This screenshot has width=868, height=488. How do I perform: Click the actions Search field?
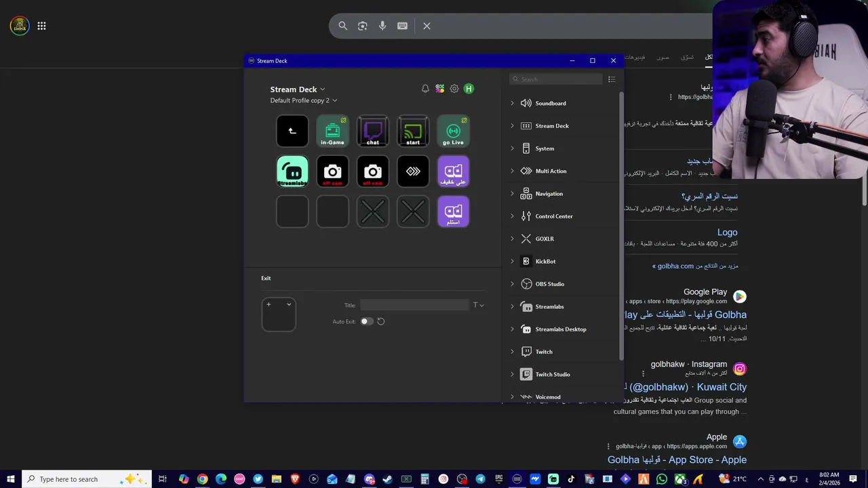click(556, 79)
